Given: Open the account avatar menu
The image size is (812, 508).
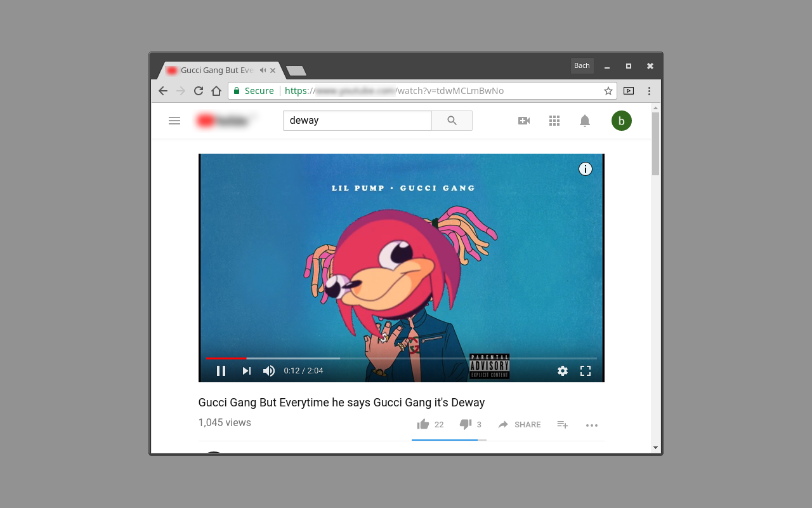Looking at the screenshot, I should coord(622,121).
